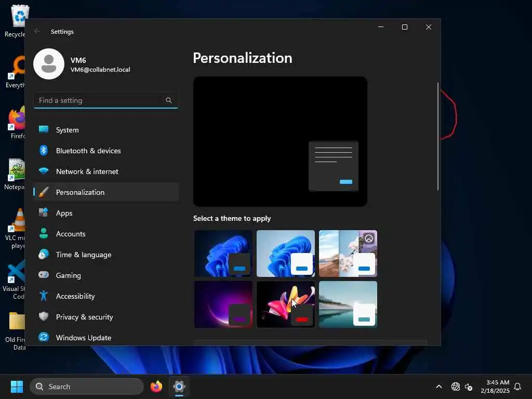The width and height of the screenshot is (532, 399).
Task: Open System settings in sidebar
Action: (x=106, y=130)
